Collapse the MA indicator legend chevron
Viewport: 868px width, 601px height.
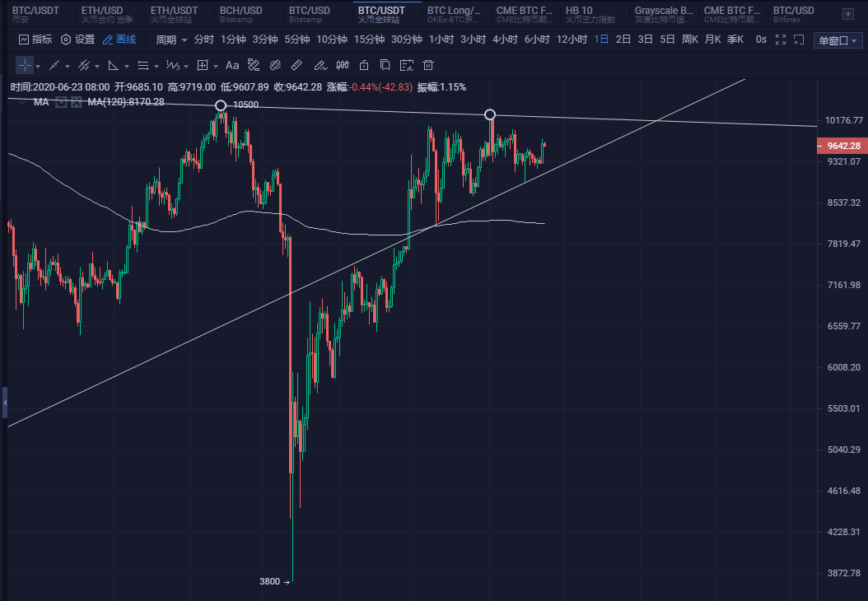(x=22, y=102)
